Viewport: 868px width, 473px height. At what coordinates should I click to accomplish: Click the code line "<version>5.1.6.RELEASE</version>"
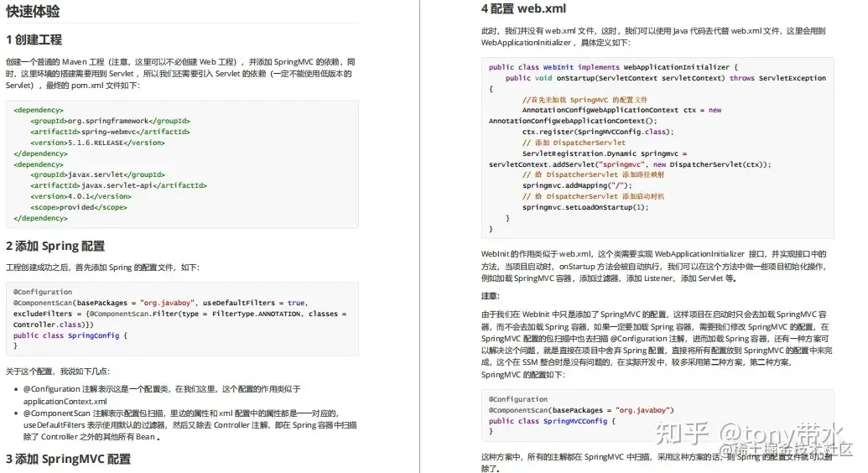[98, 143]
